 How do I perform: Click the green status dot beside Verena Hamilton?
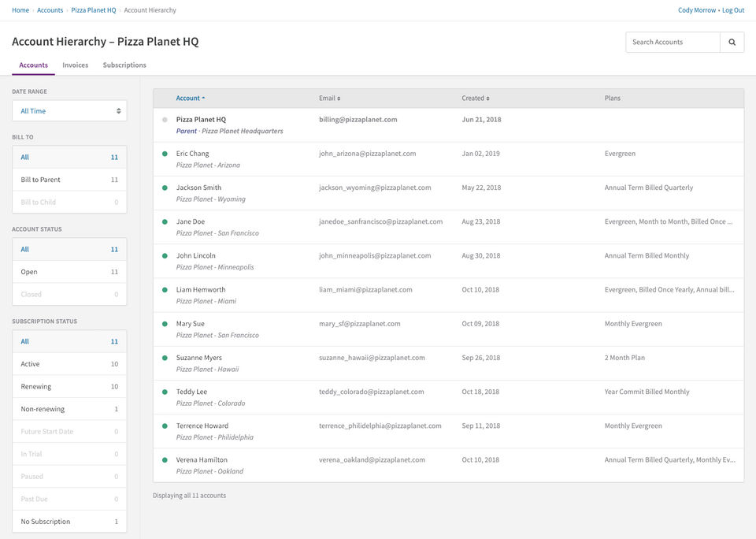pos(165,459)
